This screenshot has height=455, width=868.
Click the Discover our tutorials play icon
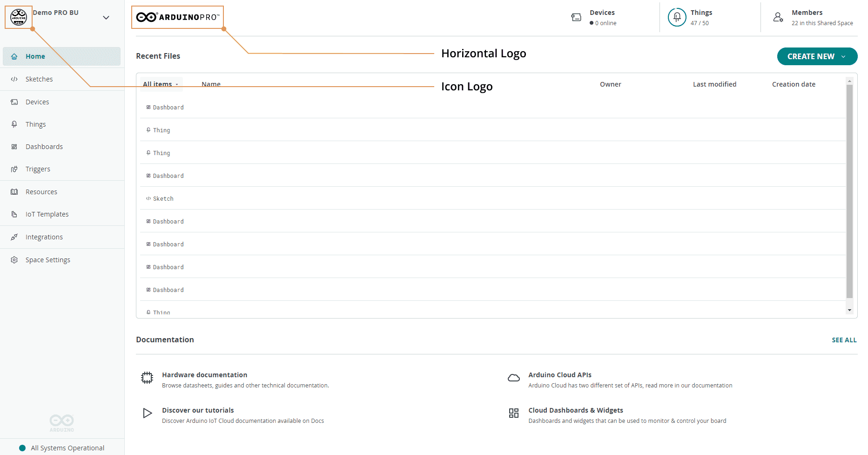[147, 413]
